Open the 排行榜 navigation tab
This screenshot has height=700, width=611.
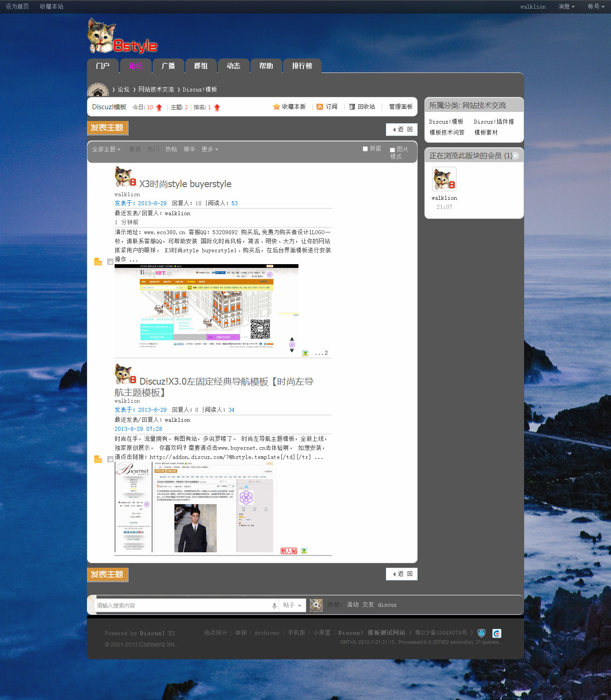pos(302,66)
